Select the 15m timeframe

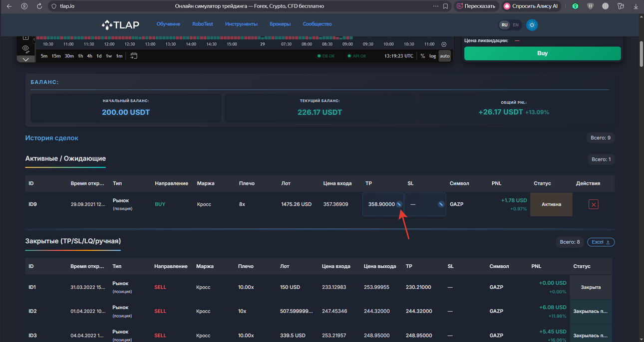click(x=56, y=56)
